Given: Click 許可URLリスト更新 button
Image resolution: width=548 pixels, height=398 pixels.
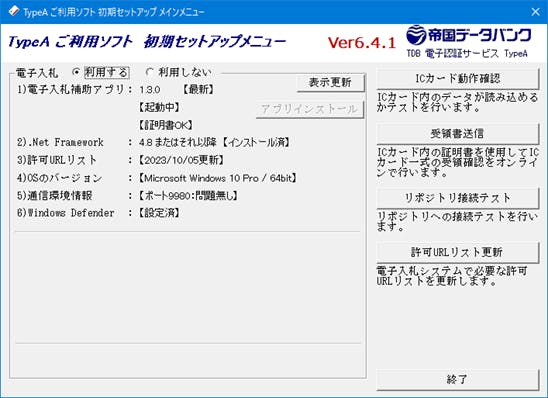Looking at the screenshot, I should [457, 252].
